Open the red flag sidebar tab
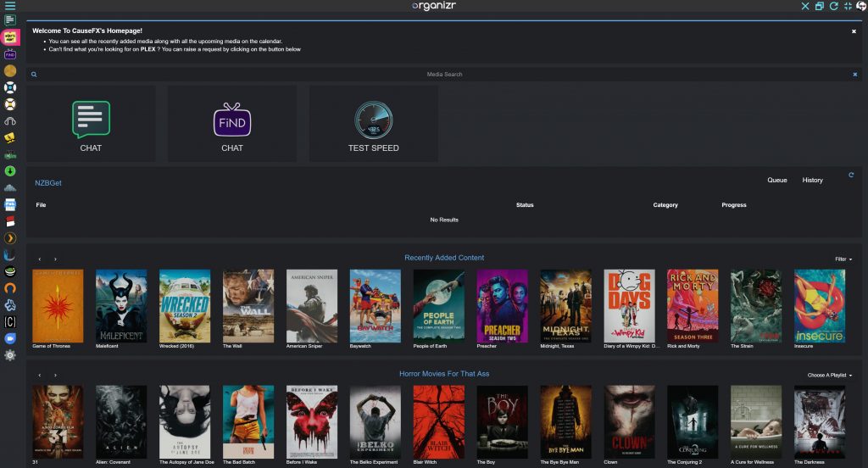Screen dimensions: 868x468 [10, 221]
